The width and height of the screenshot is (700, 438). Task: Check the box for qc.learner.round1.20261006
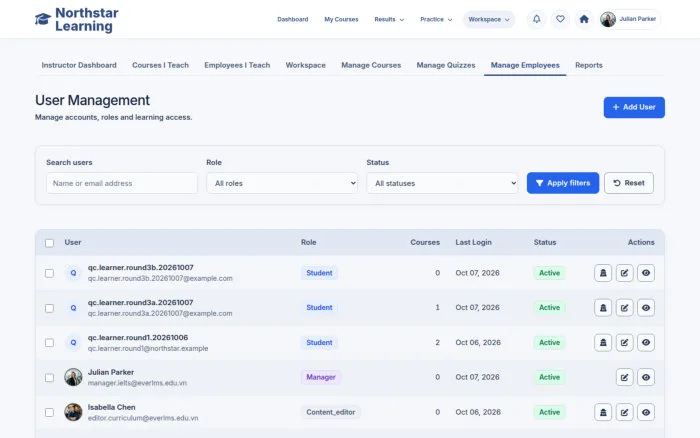click(50, 343)
